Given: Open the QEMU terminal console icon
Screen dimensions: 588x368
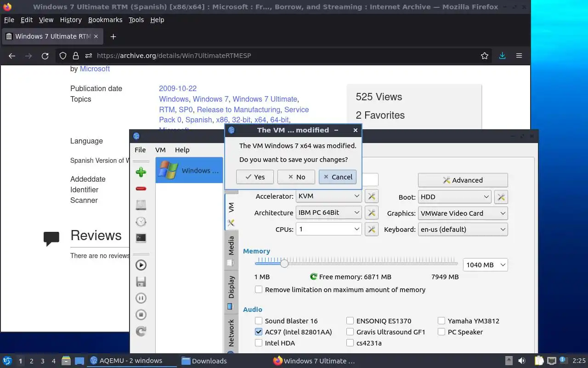Looking at the screenshot, I should pos(141,238).
